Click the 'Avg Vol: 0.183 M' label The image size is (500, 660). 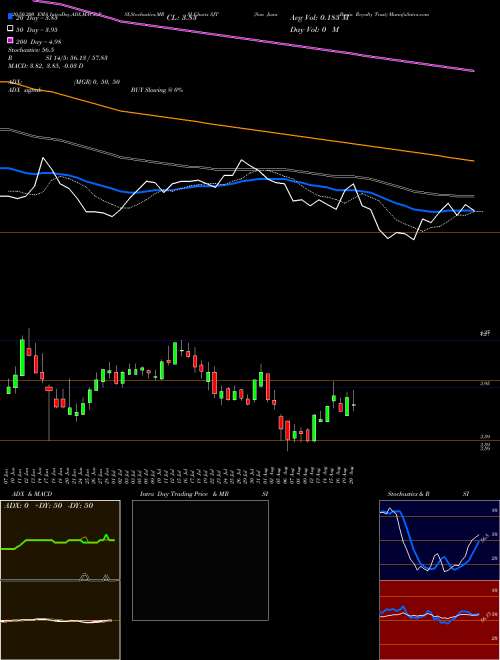pyautogui.click(x=319, y=18)
